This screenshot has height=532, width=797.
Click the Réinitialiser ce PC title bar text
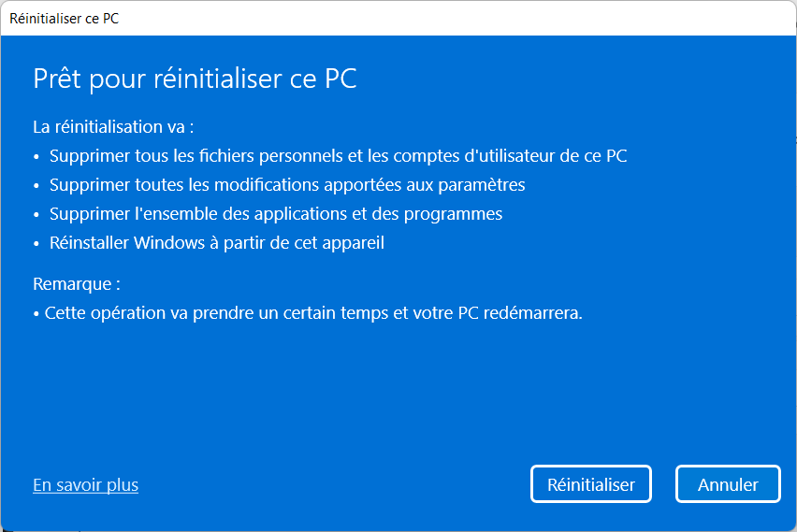coord(64,19)
